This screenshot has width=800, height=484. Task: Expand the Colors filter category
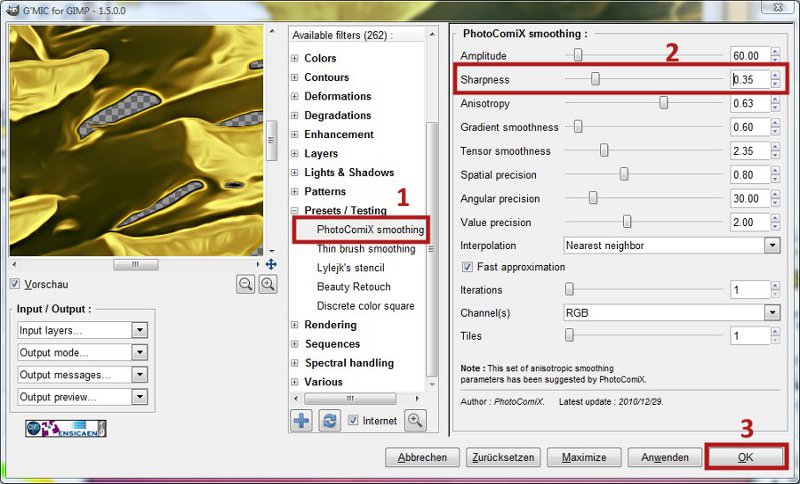click(x=295, y=58)
